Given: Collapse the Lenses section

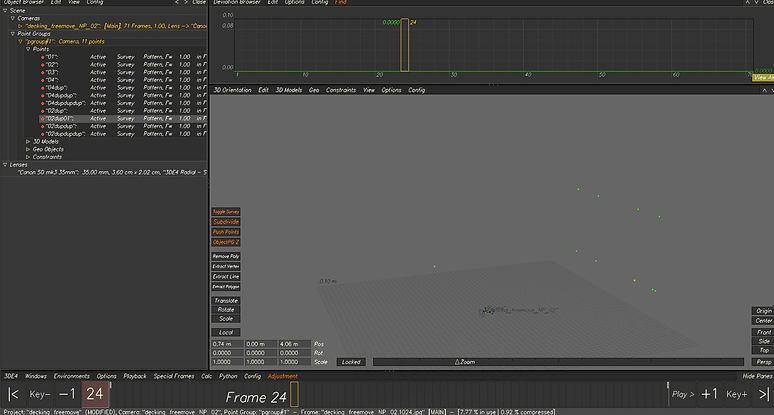Looking at the screenshot, I should coord(5,165).
